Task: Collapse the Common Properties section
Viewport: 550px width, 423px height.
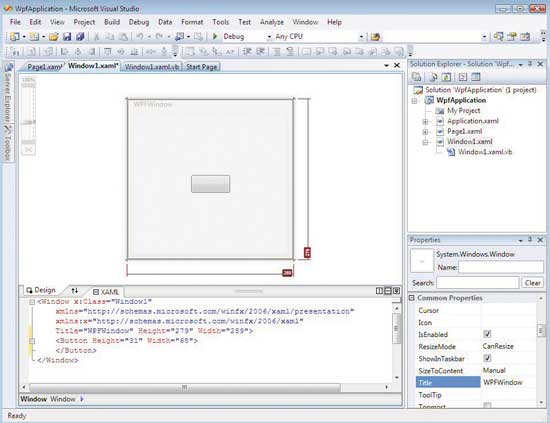Action: coord(411,298)
